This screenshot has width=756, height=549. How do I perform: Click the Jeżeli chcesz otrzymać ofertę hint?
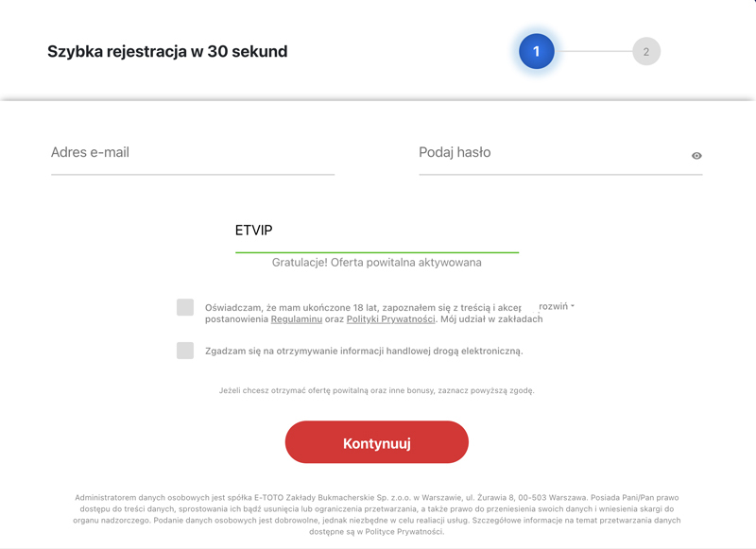tap(376, 390)
